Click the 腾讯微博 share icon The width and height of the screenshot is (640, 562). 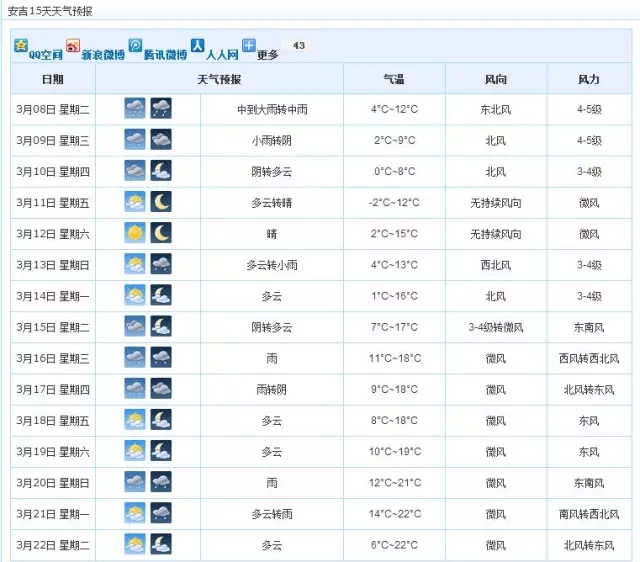pyautogui.click(x=136, y=45)
